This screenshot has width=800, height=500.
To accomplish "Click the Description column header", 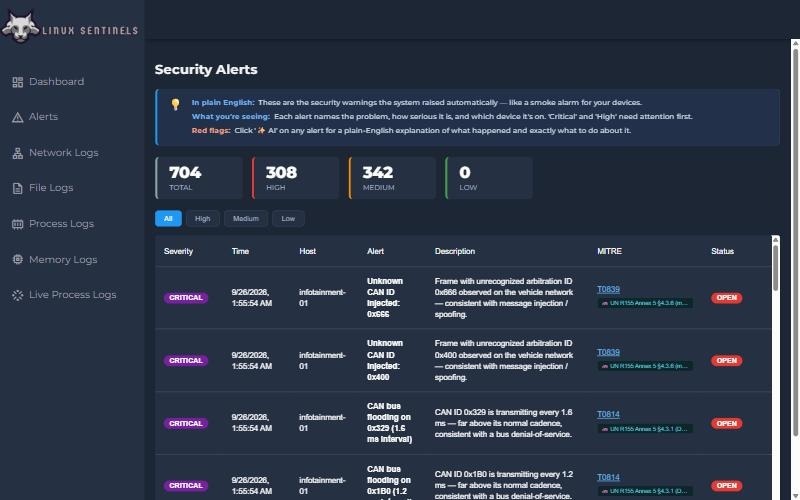I will pos(455,252).
